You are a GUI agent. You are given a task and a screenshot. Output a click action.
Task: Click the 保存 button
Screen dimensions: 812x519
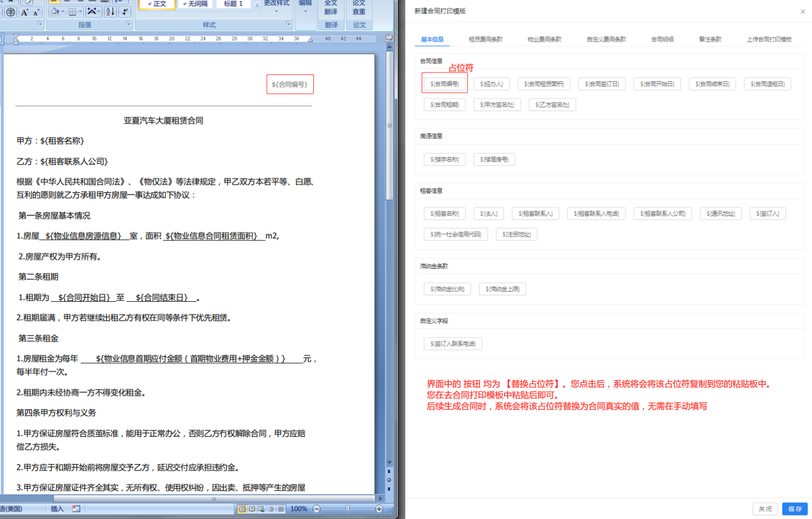pos(794,509)
